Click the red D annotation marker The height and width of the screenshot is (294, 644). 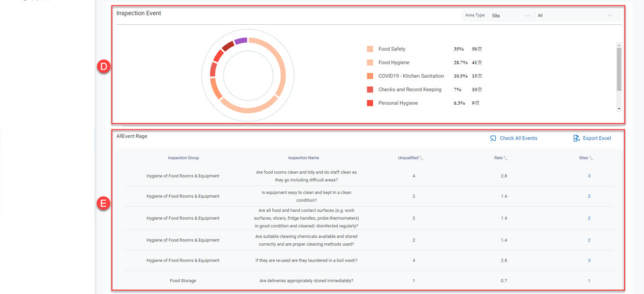point(103,66)
